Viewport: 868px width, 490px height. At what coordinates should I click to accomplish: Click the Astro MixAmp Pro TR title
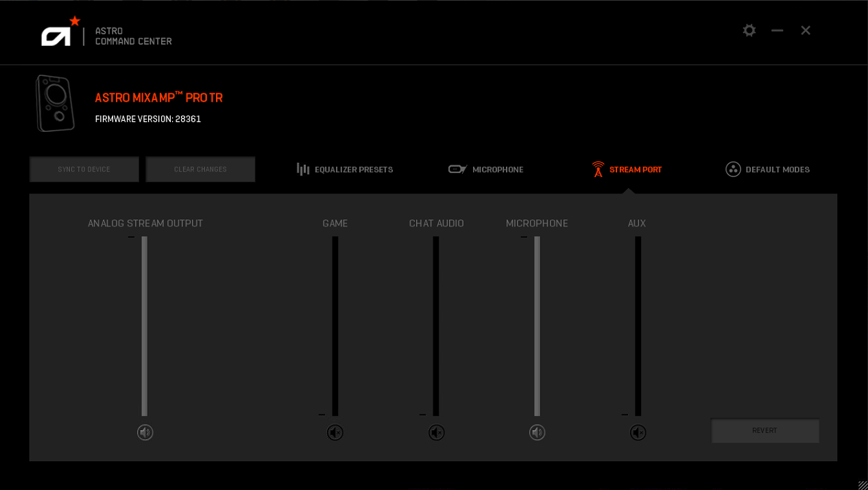point(159,97)
